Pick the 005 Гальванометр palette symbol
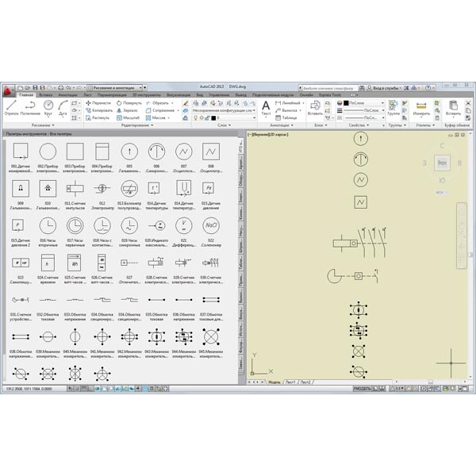 129,152
